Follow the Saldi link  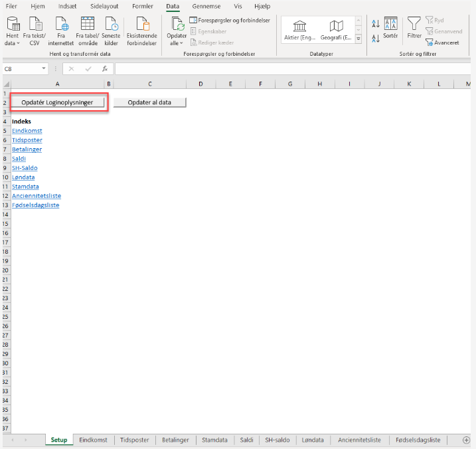point(19,159)
